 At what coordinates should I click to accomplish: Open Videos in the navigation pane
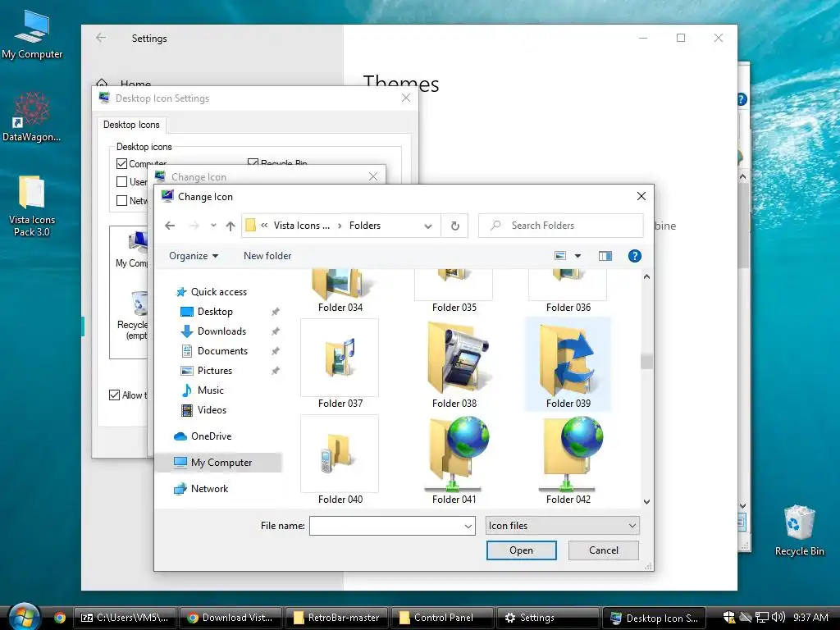pyautogui.click(x=203, y=410)
